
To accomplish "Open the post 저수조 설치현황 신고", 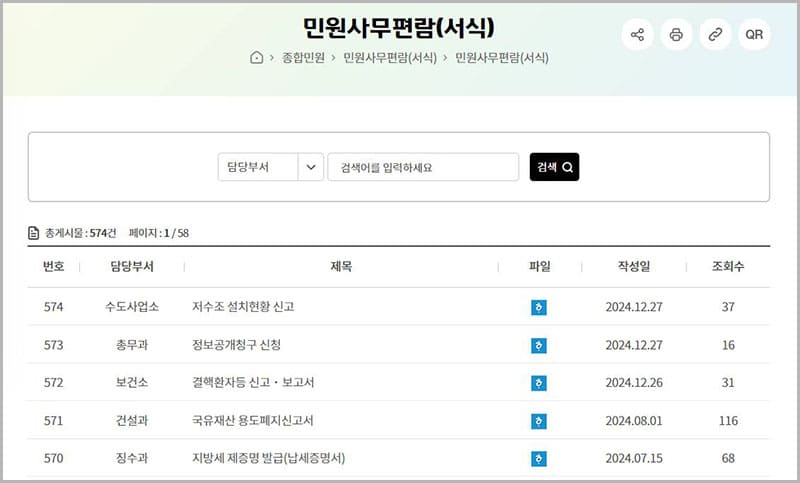I will coord(243,307).
